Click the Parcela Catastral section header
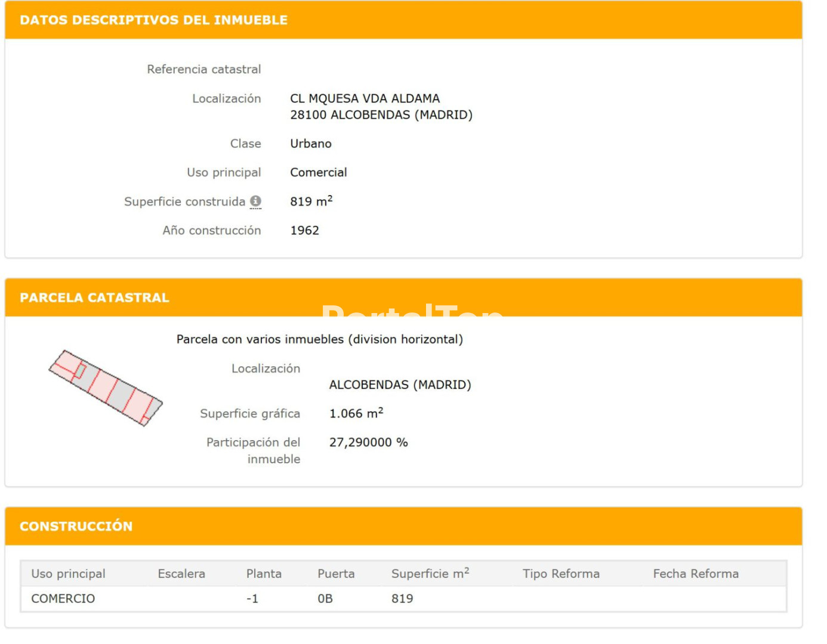This screenshot has height=644, width=827. click(94, 298)
